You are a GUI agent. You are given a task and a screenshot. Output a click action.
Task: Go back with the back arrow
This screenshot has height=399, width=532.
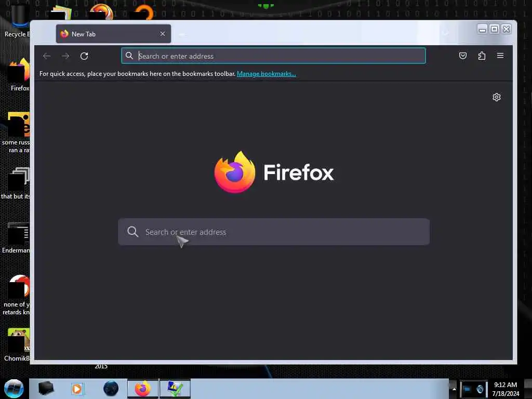tap(47, 56)
